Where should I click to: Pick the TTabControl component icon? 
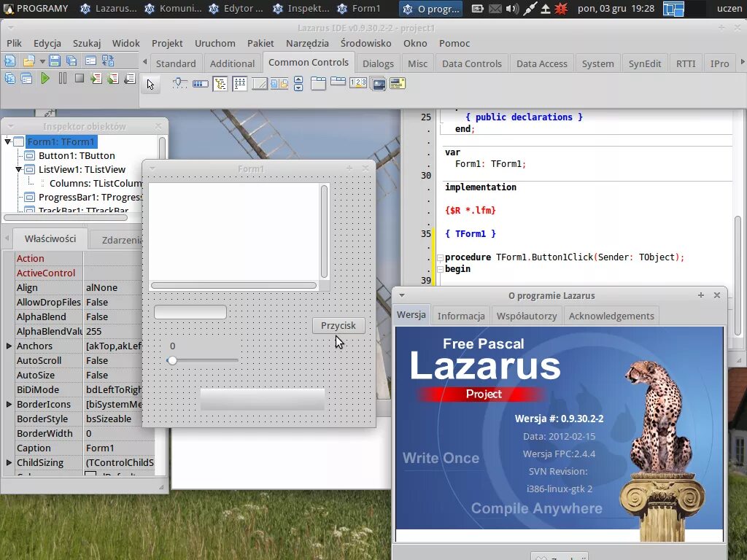pos(338,82)
